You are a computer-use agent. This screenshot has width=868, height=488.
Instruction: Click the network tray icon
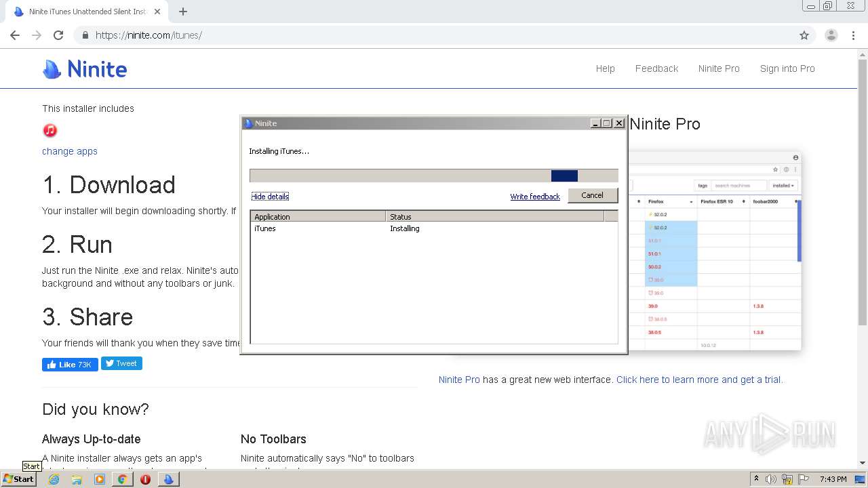click(787, 479)
